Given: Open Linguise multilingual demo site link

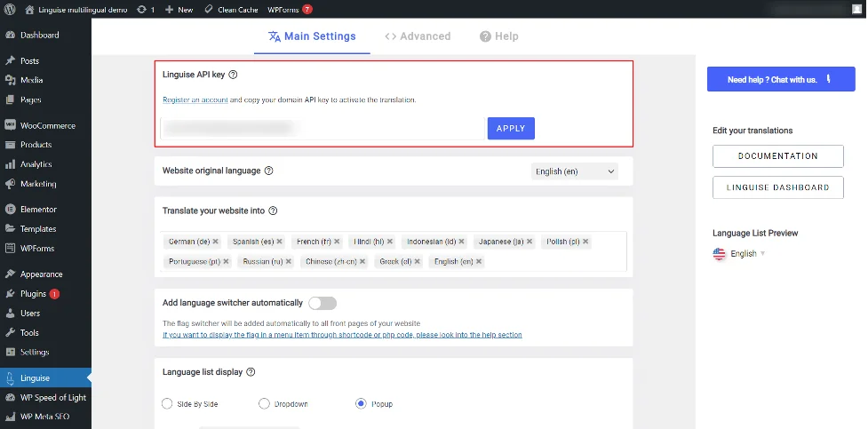Looking at the screenshot, I should coord(76,10).
